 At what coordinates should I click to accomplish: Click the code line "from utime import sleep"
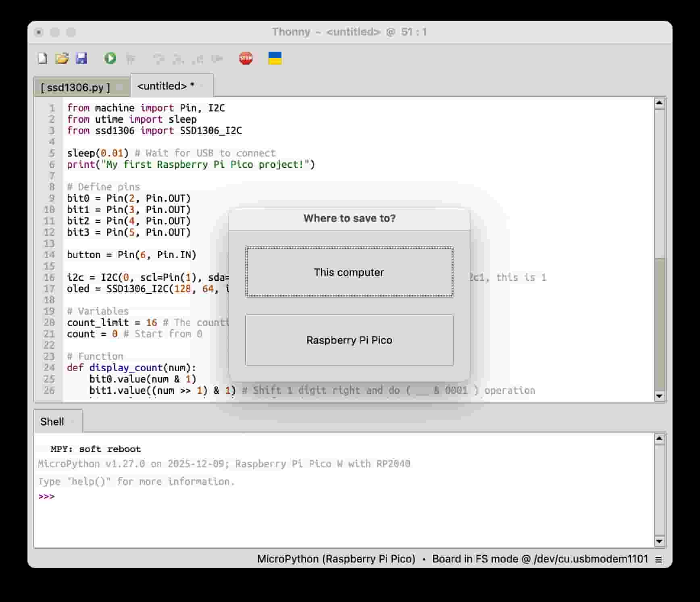(132, 119)
